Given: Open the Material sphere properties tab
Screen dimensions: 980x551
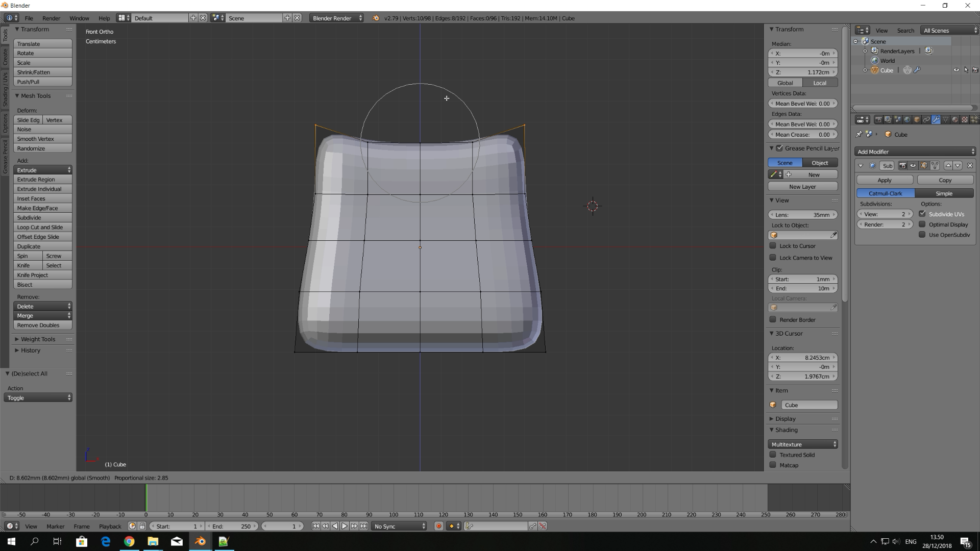Looking at the screenshot, I should tap(955, 119).
